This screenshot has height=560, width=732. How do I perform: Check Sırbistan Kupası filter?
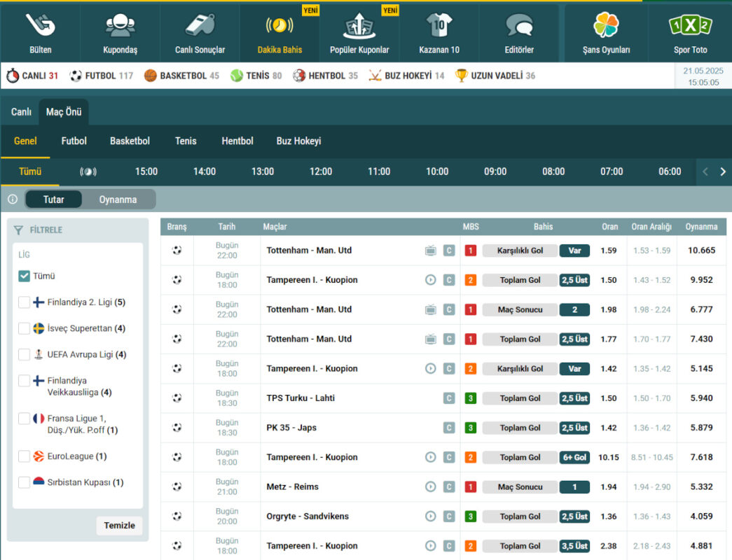click(24, 482)
